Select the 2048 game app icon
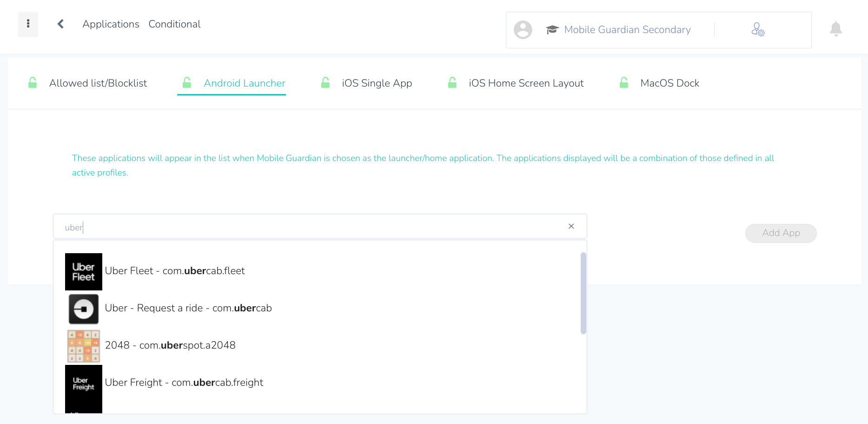The height and width of the screenshot is (424, 868). pyautogui.click(x=84, y=346)
